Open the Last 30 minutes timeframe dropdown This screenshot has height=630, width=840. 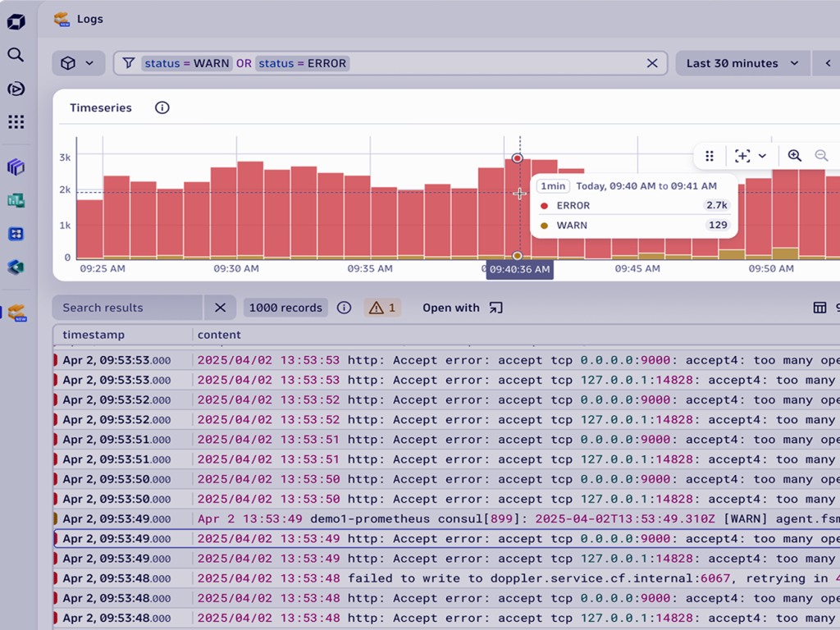[x=742, y=63]
